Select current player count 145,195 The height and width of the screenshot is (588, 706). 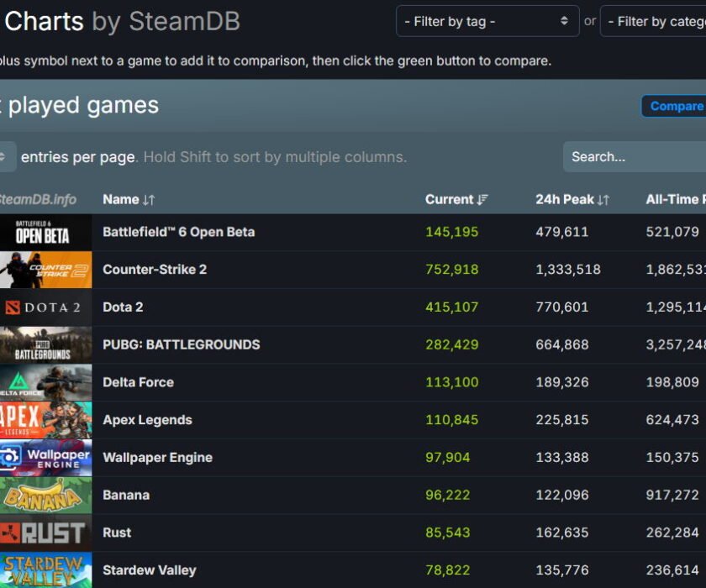(452, 232)
